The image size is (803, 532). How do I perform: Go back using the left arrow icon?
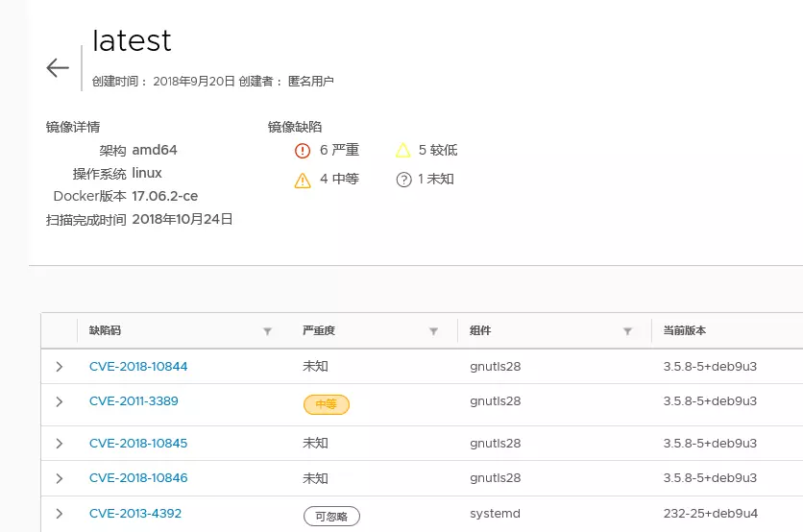[58, 67]
